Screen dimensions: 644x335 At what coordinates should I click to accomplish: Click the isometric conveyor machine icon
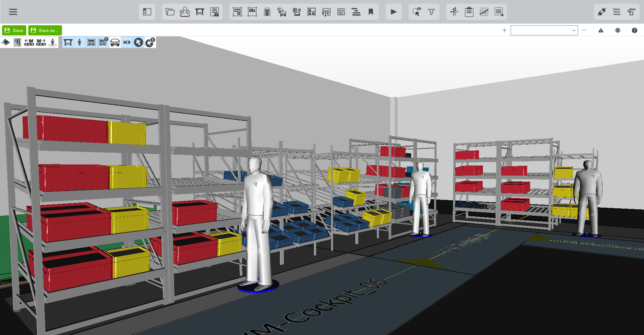click(6, 42)
